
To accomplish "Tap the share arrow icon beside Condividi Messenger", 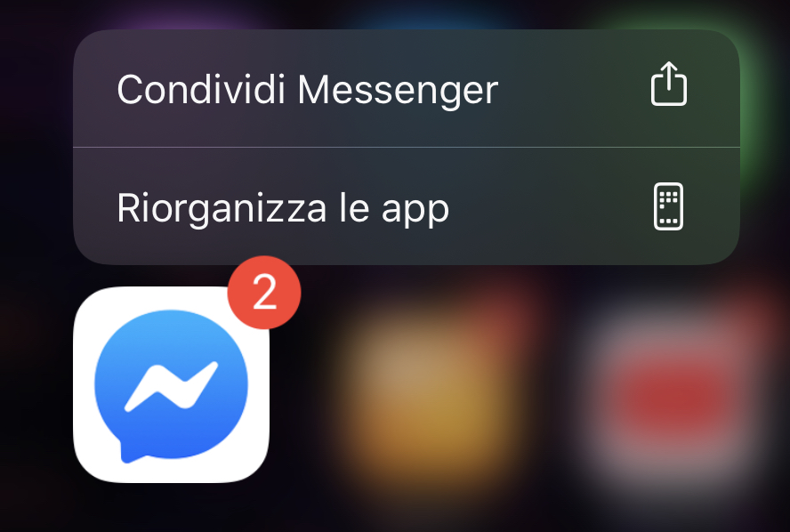I will [x=669, y=84].
